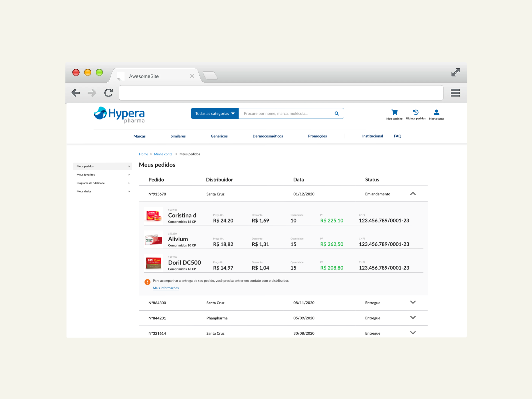Open the browser hamburger menu
Image resolution: width=532 pixels, height=399 pixels.
click(455, 93)
